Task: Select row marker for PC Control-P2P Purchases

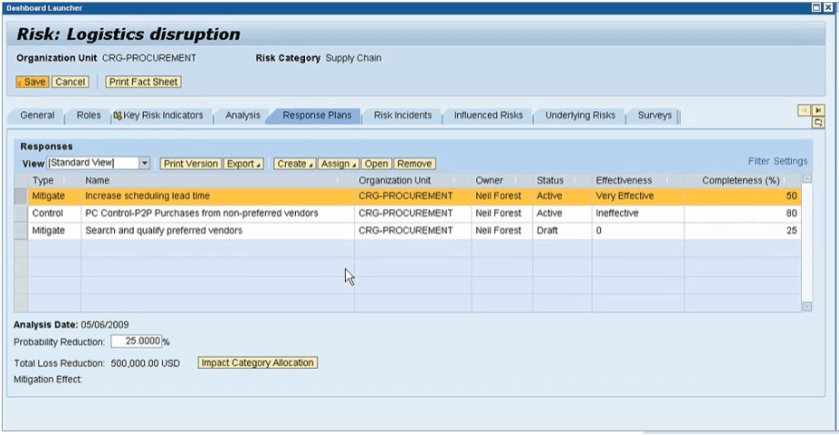Action: [21, 213]
